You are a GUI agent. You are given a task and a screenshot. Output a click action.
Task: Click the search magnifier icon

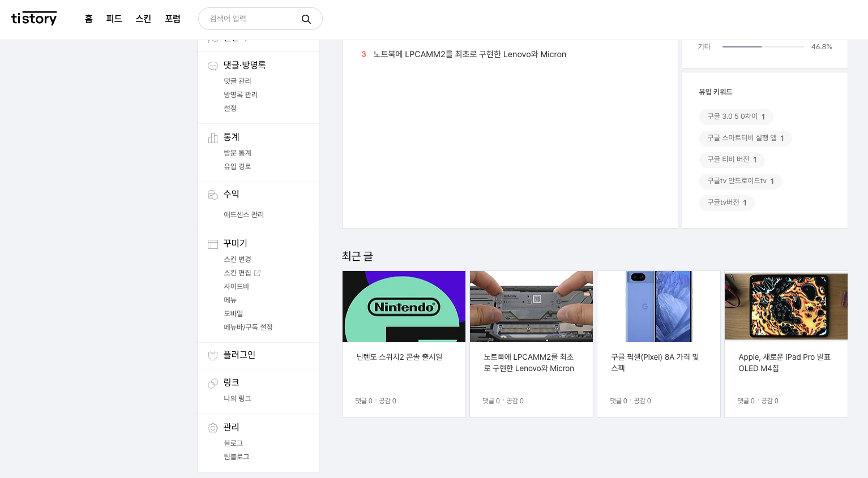306,19
